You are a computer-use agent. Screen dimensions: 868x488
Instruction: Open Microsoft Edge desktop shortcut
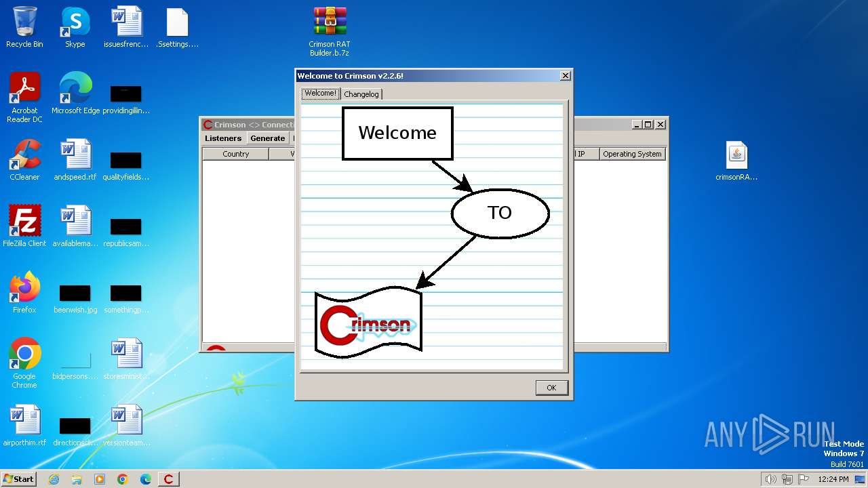[x=75, y=94]
